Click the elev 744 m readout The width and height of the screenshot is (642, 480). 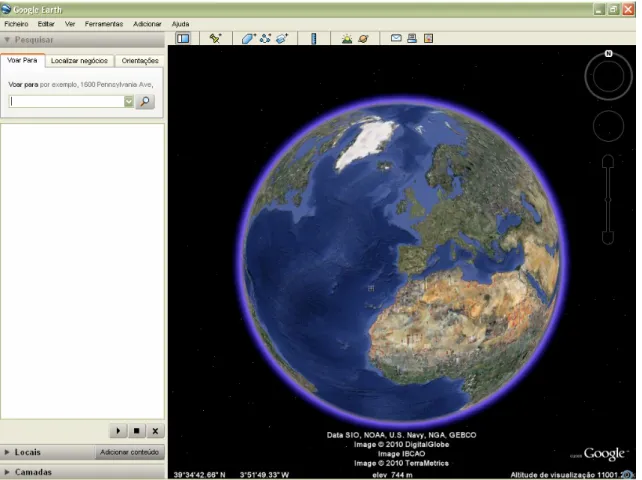392,475
